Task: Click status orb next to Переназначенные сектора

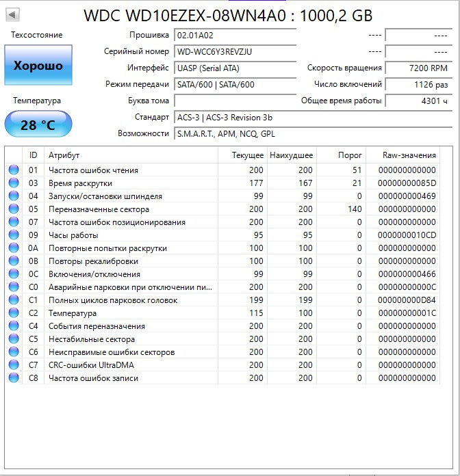Action: point(14,209)
